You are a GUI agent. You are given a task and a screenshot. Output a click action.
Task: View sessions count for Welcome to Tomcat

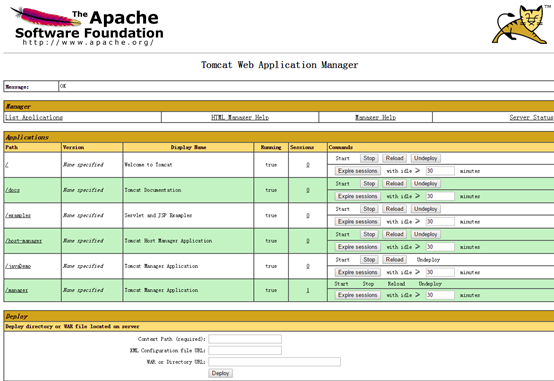308,165
